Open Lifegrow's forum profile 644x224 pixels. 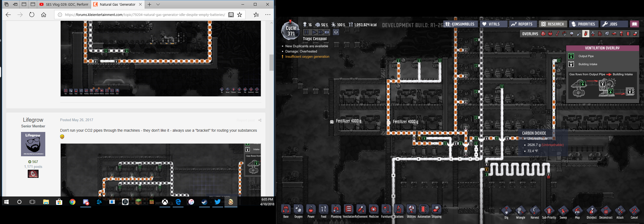33,120
